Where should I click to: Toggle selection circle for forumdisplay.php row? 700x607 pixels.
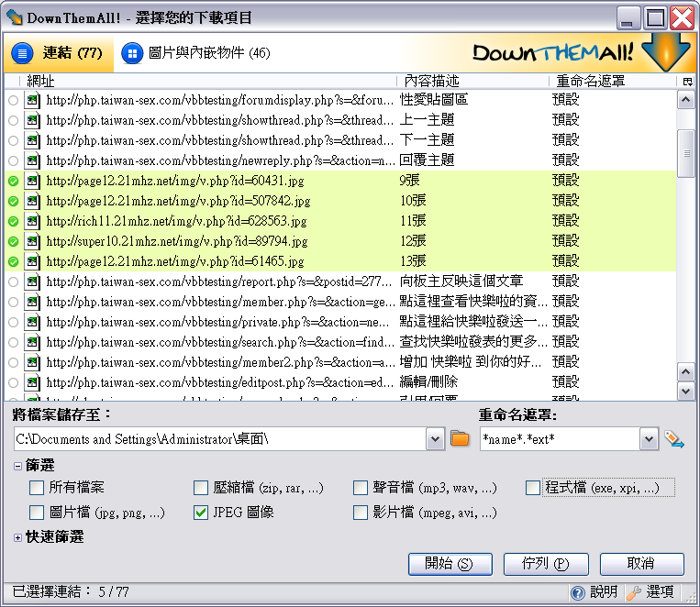coord(14,100)
